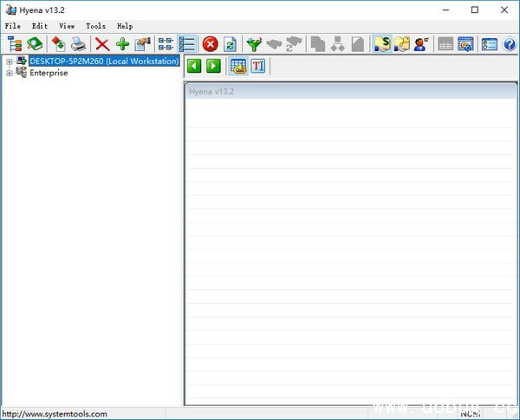The image size is (520, 420).
Task: Click the green plus add icon
Action: [122, 44]
